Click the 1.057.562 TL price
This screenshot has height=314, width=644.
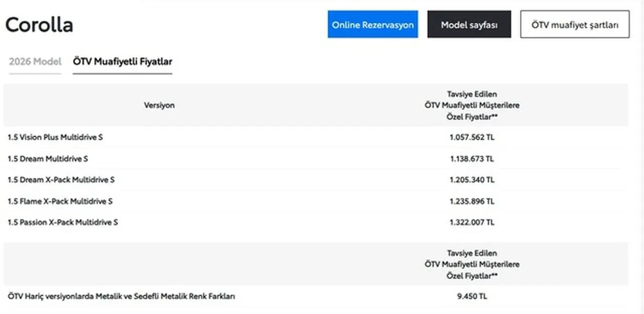point(472,137)
